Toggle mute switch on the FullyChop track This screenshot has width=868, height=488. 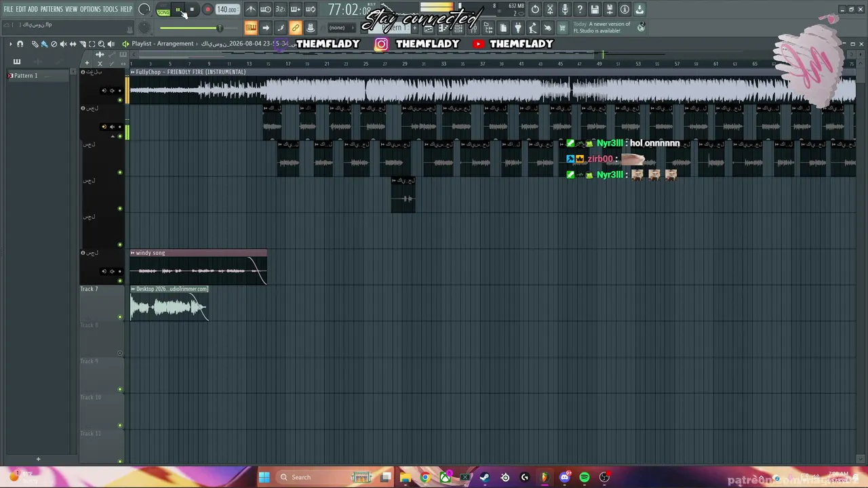click(120, 100)
